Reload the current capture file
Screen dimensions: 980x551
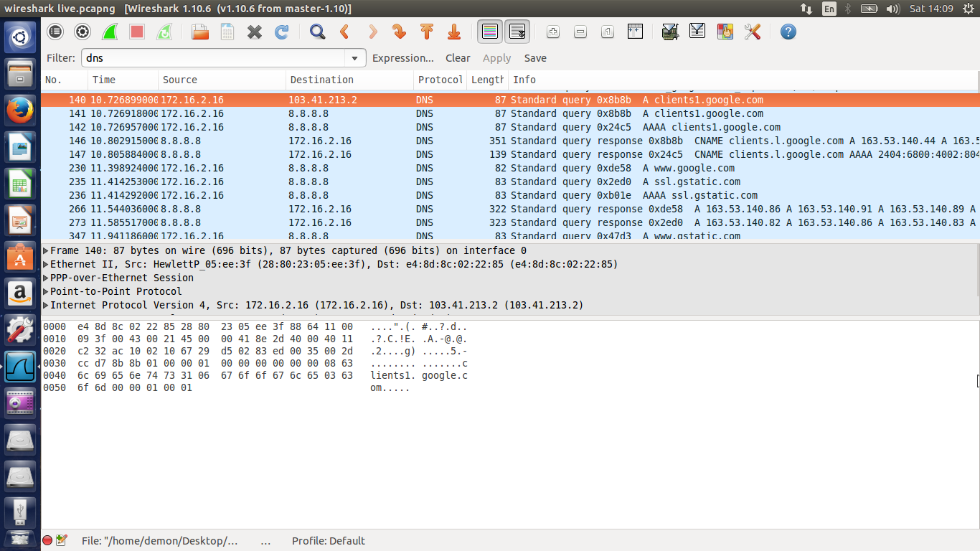(281, 32)
